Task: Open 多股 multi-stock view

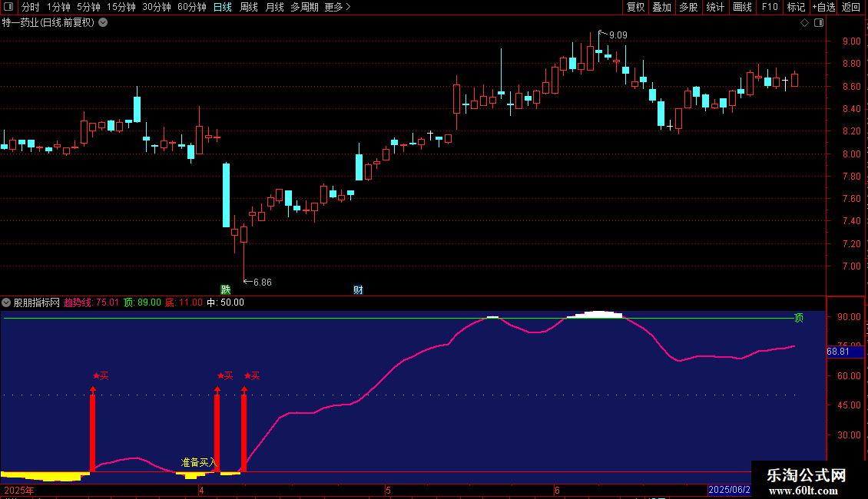Action: [x=688, y=7]
